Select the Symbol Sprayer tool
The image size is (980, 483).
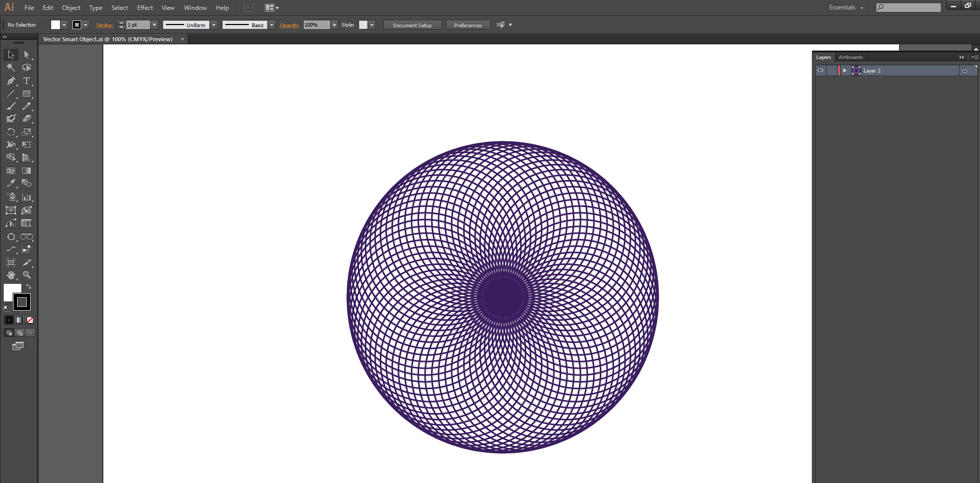click(11, 197)
